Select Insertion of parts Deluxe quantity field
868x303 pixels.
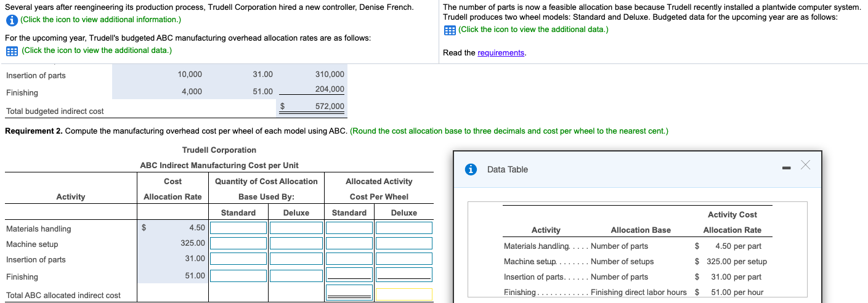[296, 259]
